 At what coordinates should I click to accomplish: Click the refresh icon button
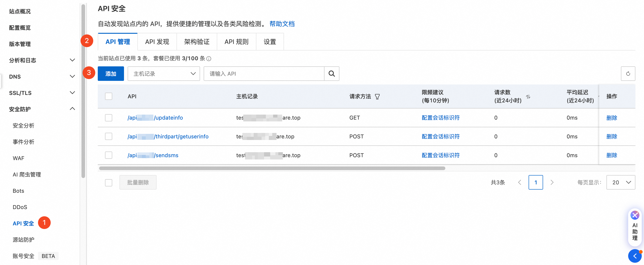click(628, 74)
